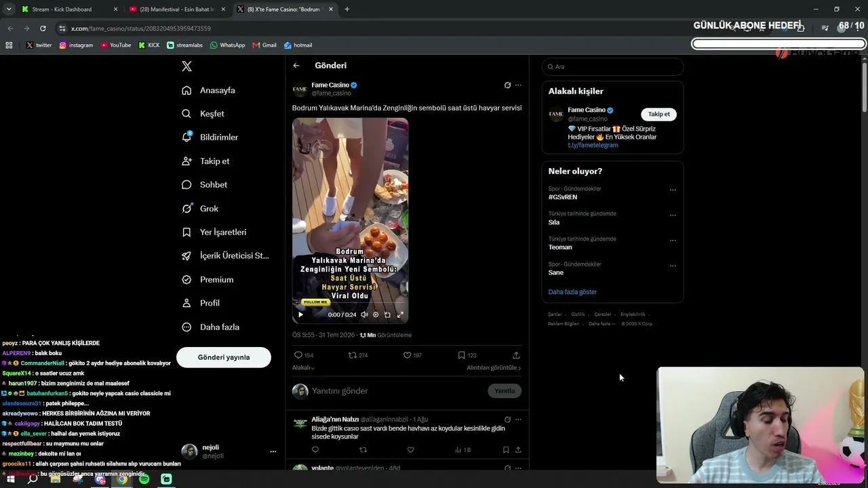868x488 pixels.
Task: Click the browser address bar URL
Action: pos(141,28)
